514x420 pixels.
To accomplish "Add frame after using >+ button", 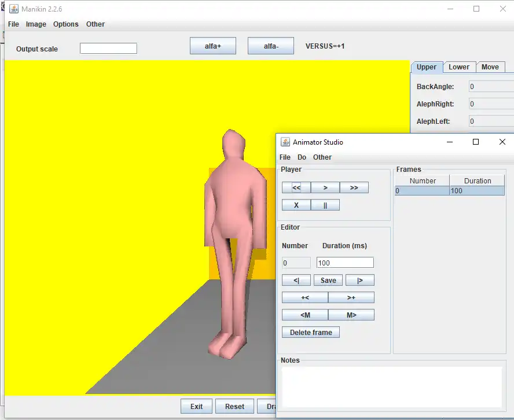I will click(x=351, y=297).
